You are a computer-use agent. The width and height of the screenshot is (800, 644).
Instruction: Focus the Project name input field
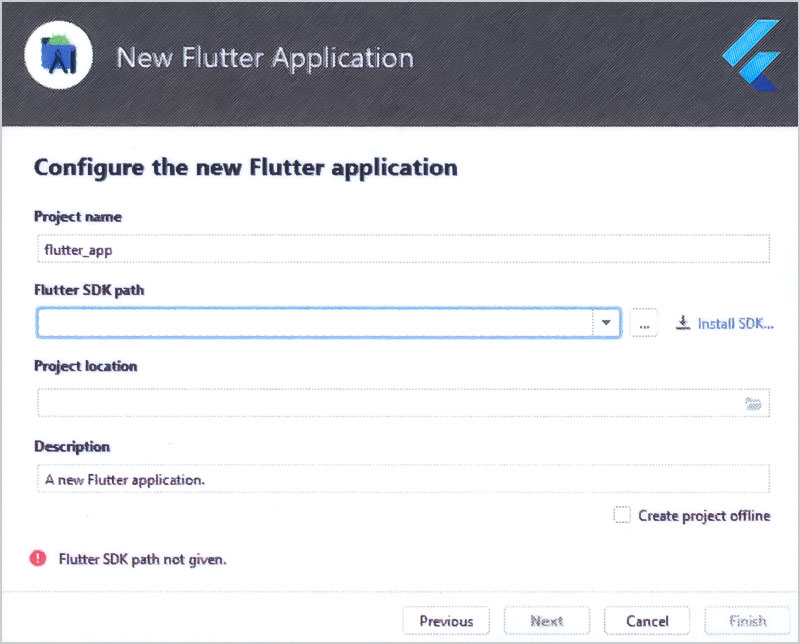[403, 249]
